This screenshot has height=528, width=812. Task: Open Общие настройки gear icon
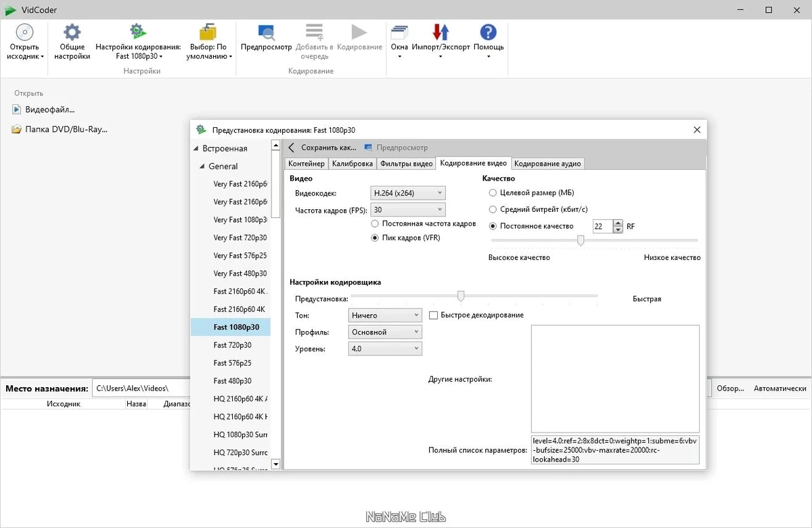tap(72, 32)
